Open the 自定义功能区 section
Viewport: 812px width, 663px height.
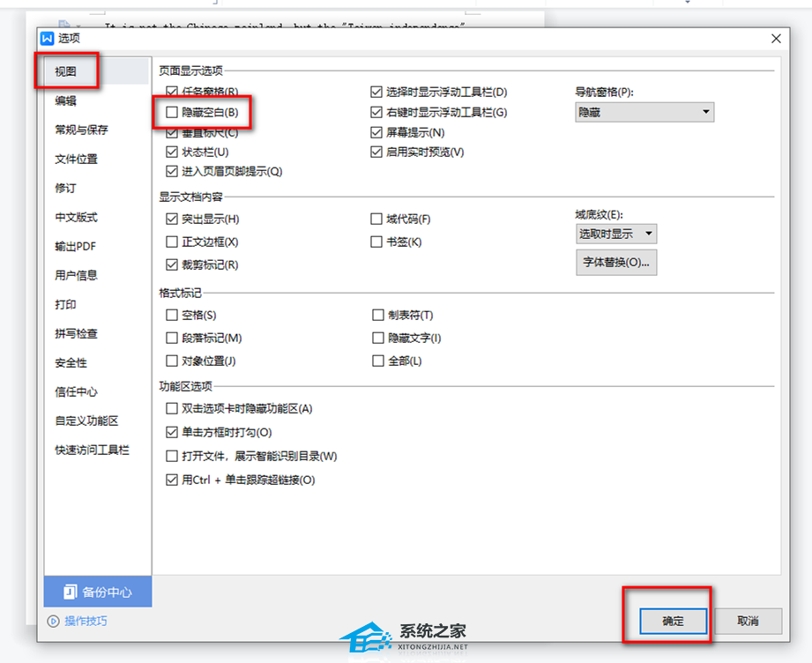pyautogui.click(x=86, y=421)
